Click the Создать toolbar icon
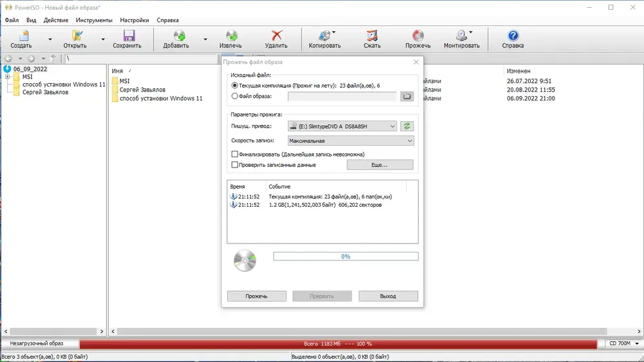This screenshot has height=362, width=644. click(23, 36)
